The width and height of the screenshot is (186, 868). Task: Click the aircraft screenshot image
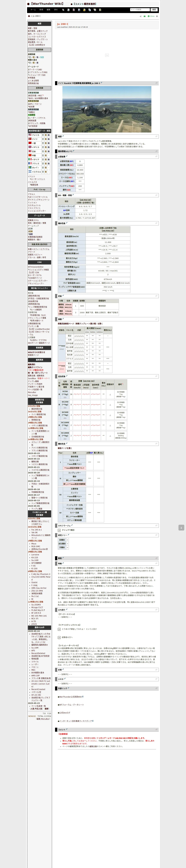click(x=107, y=109)
